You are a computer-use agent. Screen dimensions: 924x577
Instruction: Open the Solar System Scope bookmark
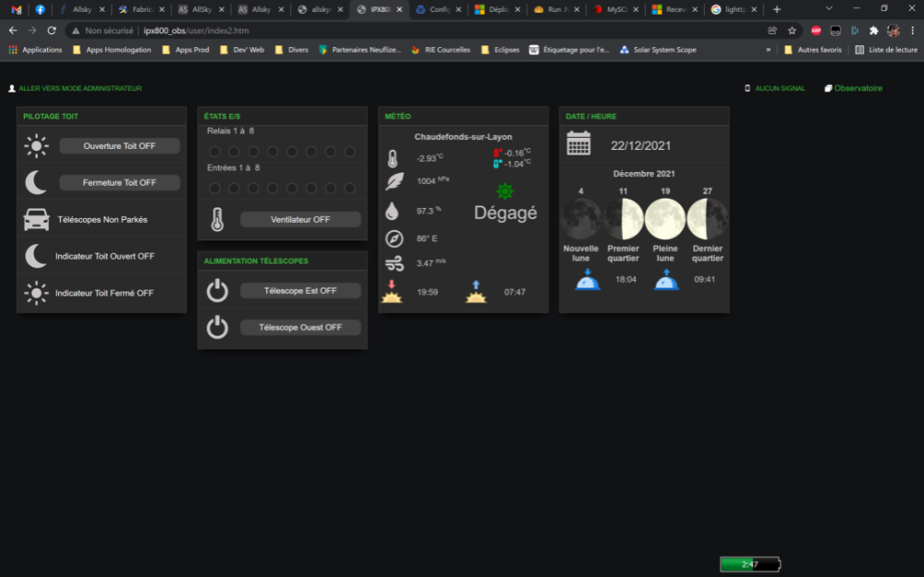pos(658,50)
